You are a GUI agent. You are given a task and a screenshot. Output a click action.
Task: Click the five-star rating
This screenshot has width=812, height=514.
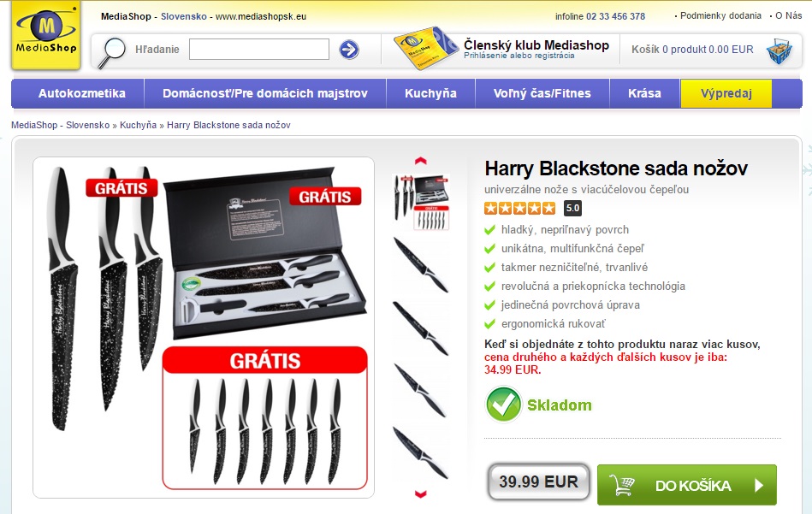520,208
